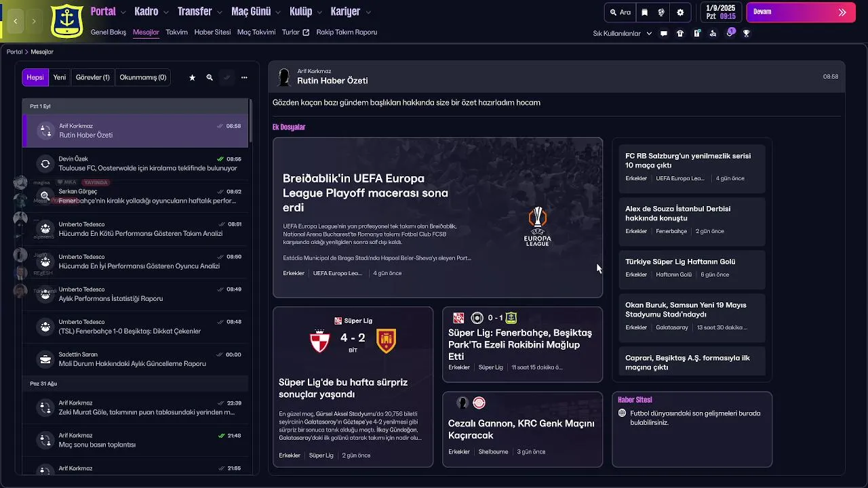Open the Takvim sub-tab
This screenshot has width=868, height=488.
click(x=176, y=32)
